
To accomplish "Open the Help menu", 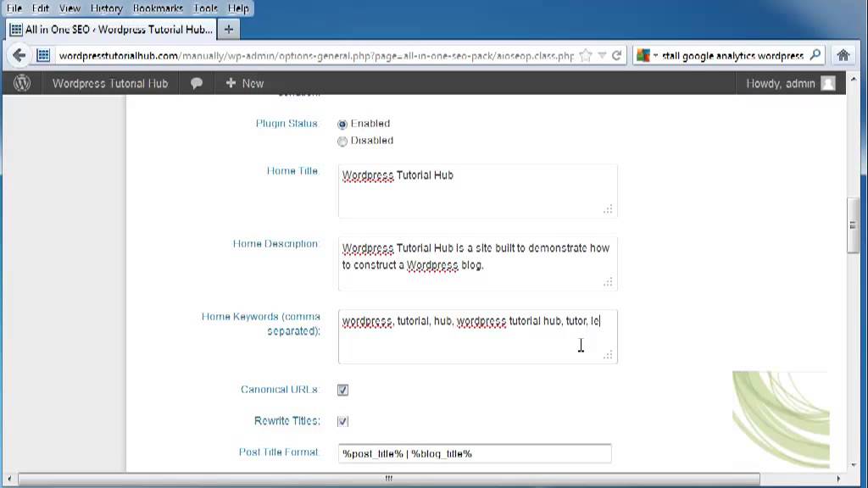I will tap(238, 8).
